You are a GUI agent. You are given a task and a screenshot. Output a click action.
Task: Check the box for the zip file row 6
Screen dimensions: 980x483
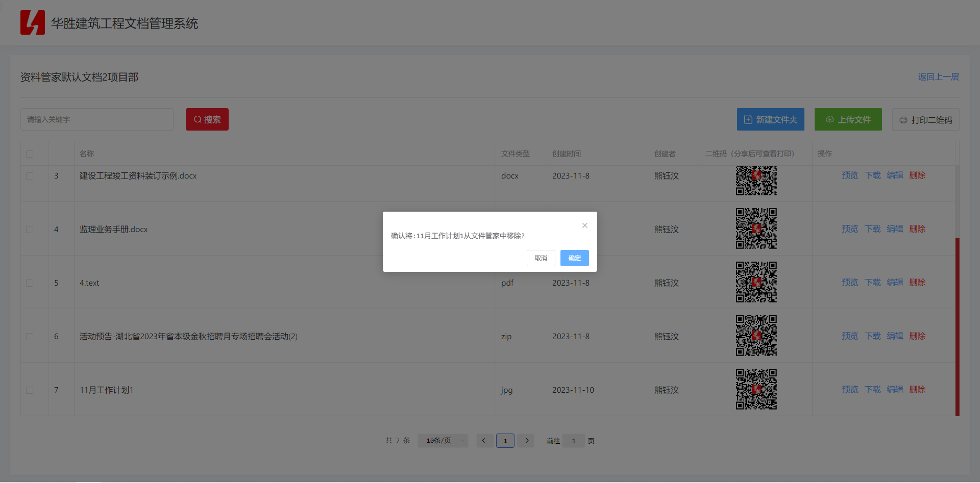pos(30,337)
